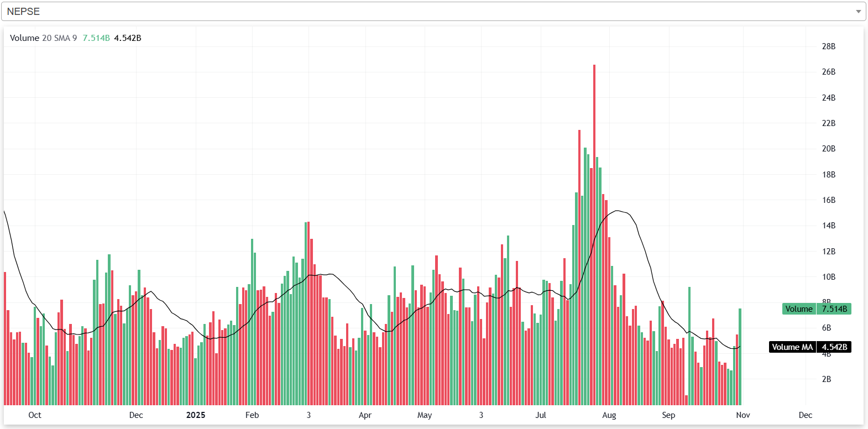Click the dropdown arrow beside NEPSE

click(x=858, y=12)
